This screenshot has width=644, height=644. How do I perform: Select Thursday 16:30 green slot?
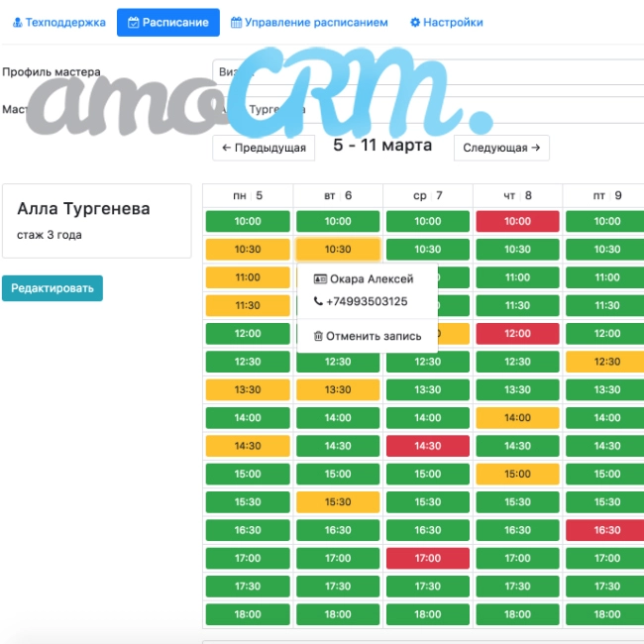point(517,530)
